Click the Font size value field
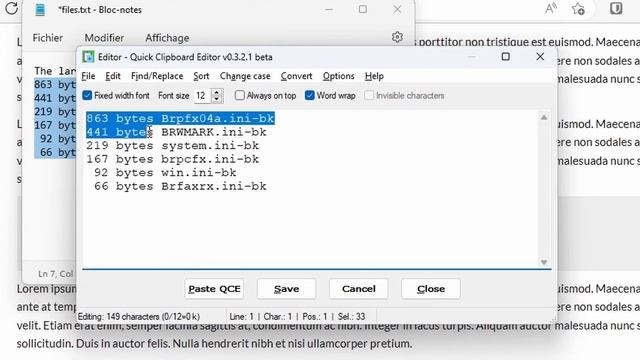The image size is (640, 360). tap(202, 96)
